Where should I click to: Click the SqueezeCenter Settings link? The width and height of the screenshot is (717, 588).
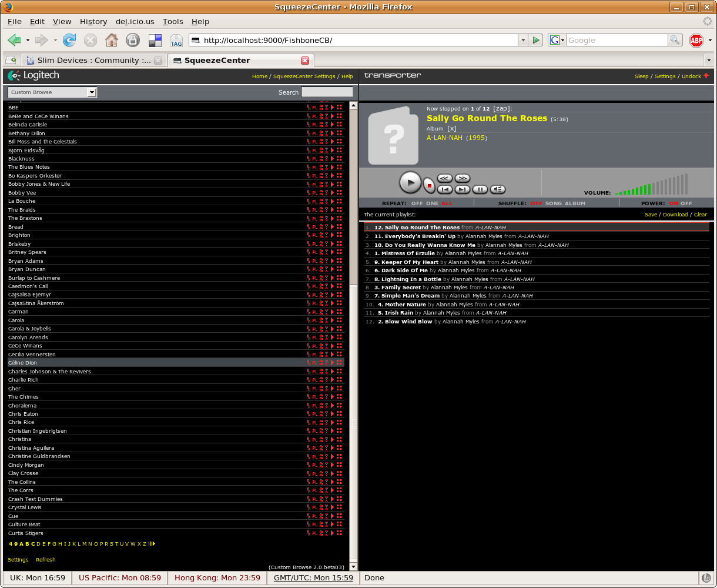[x=304, y=76]
